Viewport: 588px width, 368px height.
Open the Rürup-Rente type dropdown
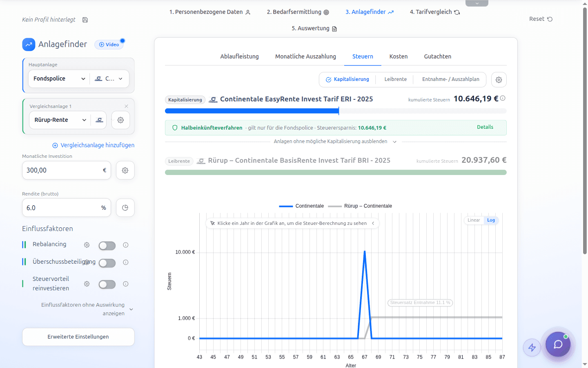pos(60,120)
